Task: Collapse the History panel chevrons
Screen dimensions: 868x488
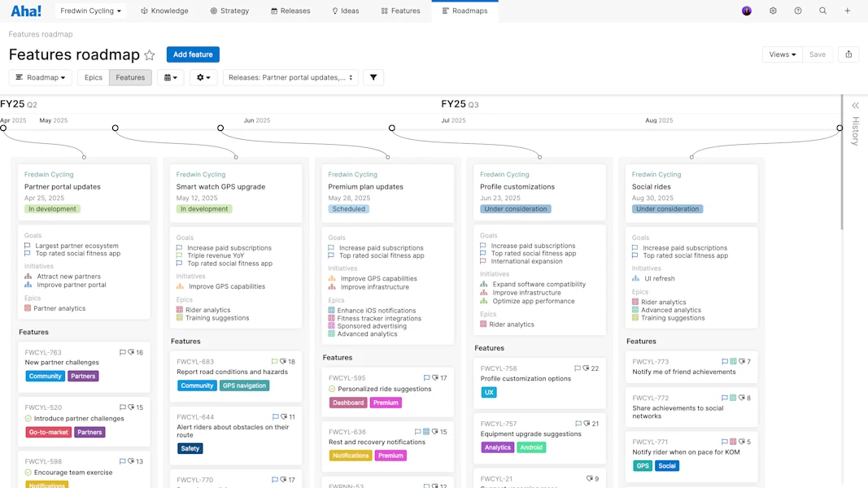Action: [x=855, y=105]
